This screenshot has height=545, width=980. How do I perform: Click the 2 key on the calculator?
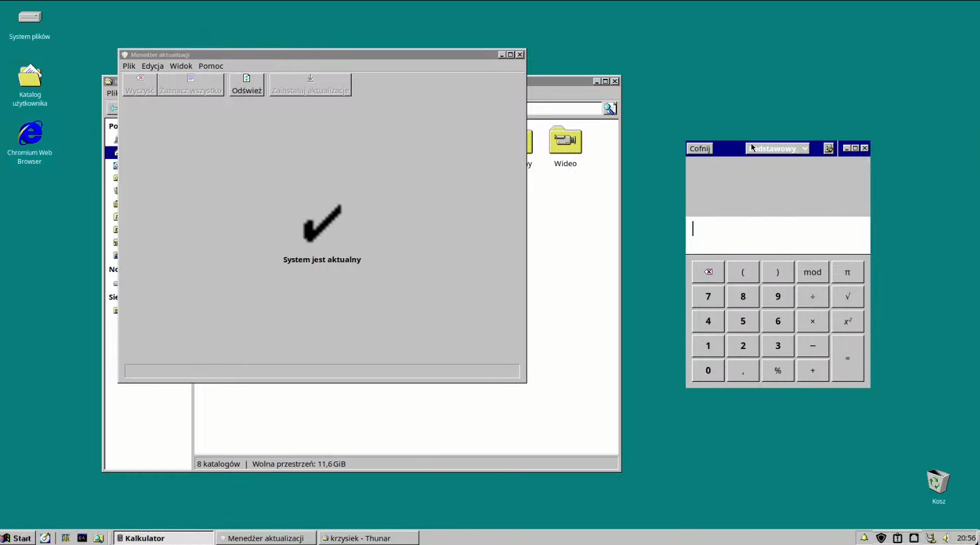point(743,345)
